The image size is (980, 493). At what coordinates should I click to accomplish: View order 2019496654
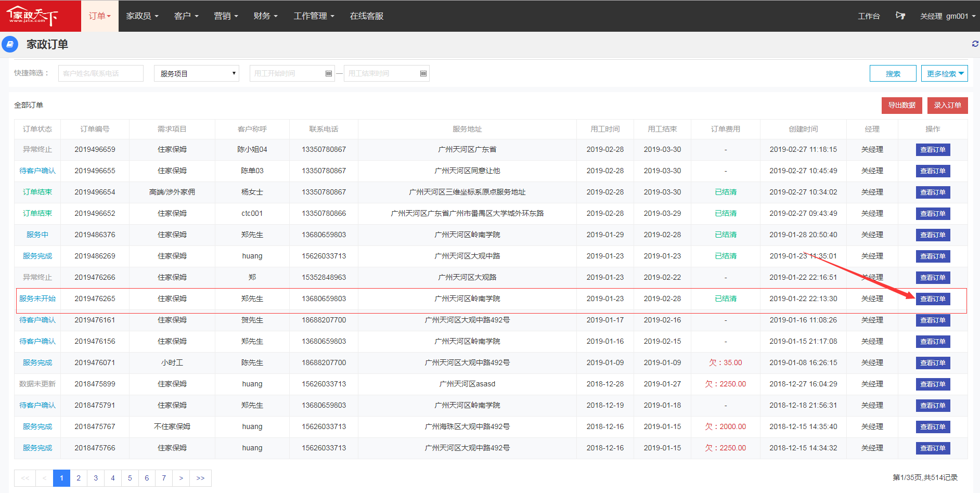coord(933,192)
